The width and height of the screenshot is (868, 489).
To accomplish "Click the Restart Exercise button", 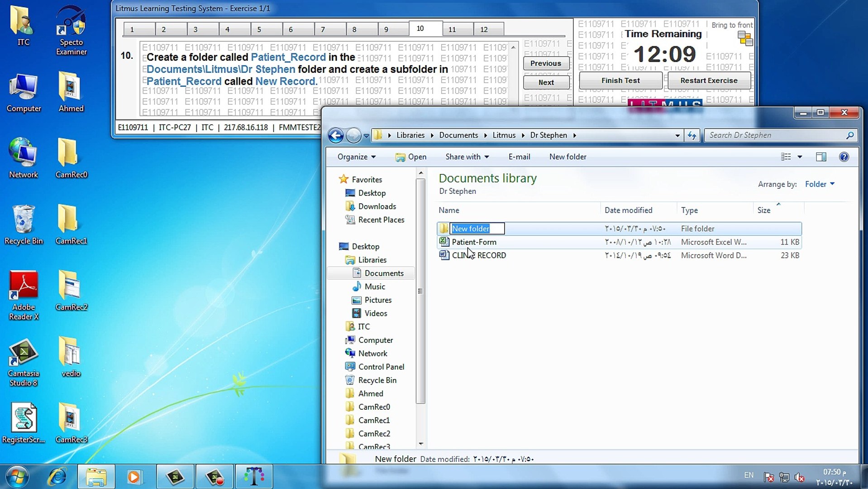I will point(709,81).
